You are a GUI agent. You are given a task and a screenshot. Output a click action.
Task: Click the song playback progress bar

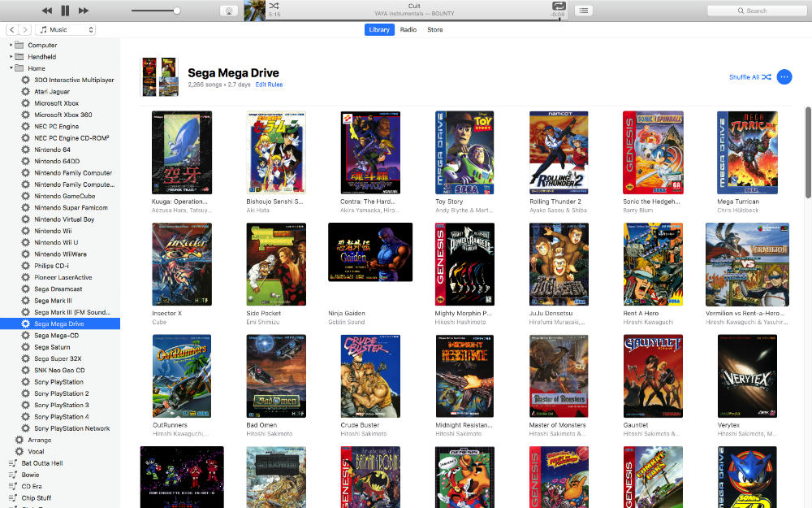417,20
